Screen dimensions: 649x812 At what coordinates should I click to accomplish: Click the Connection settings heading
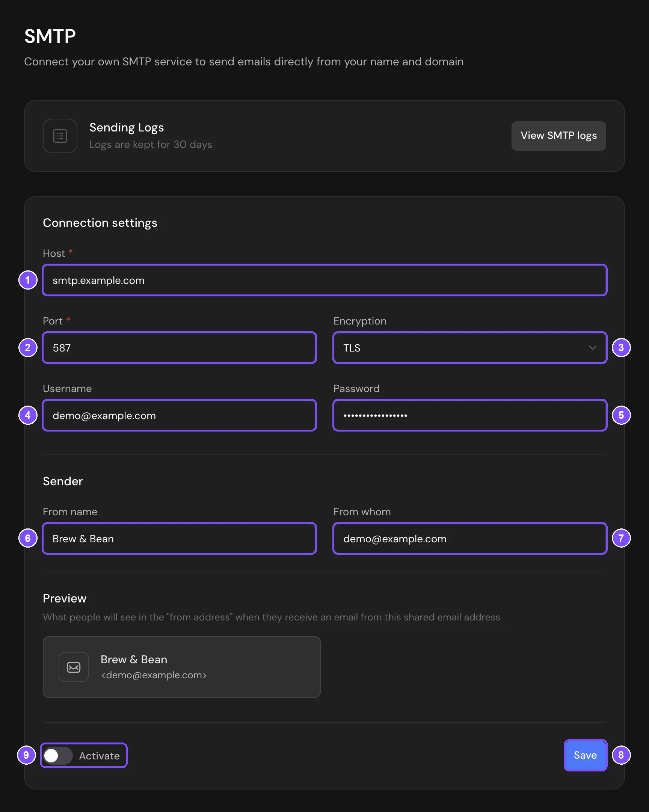[100, 223]
